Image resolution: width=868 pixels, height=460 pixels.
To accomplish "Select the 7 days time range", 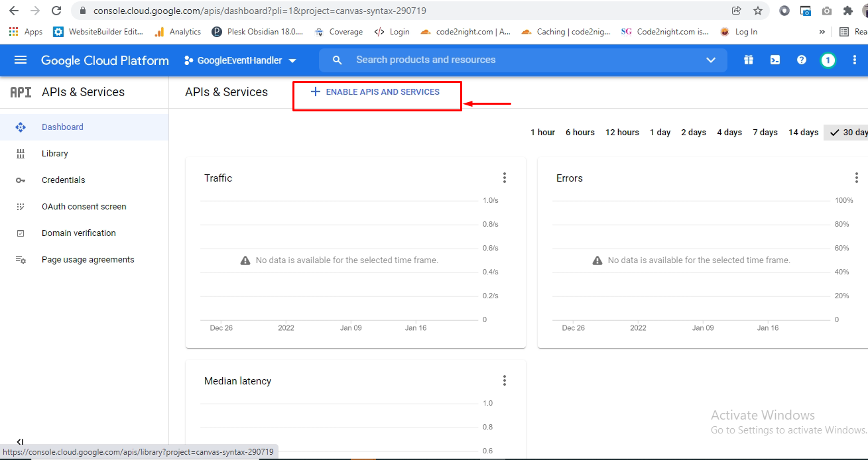I will (765, 133).
